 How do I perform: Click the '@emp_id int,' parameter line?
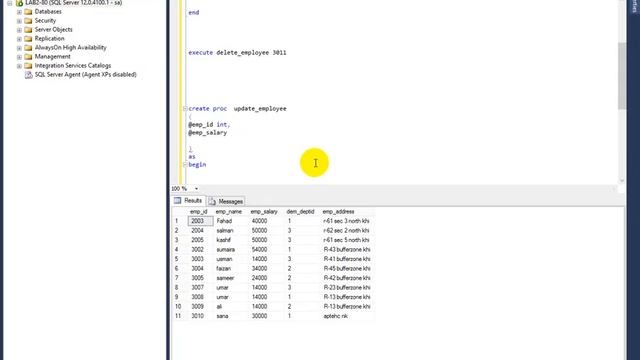click(209, 124)
